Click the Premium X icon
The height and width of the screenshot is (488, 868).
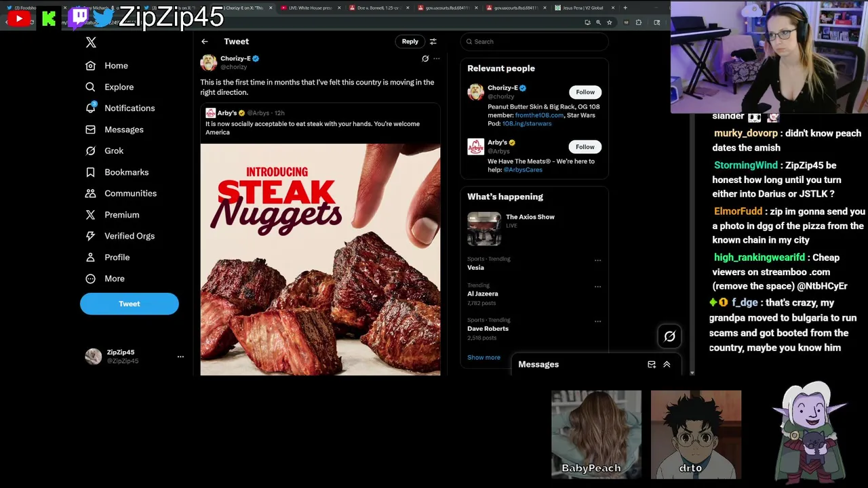pos(90,215)
